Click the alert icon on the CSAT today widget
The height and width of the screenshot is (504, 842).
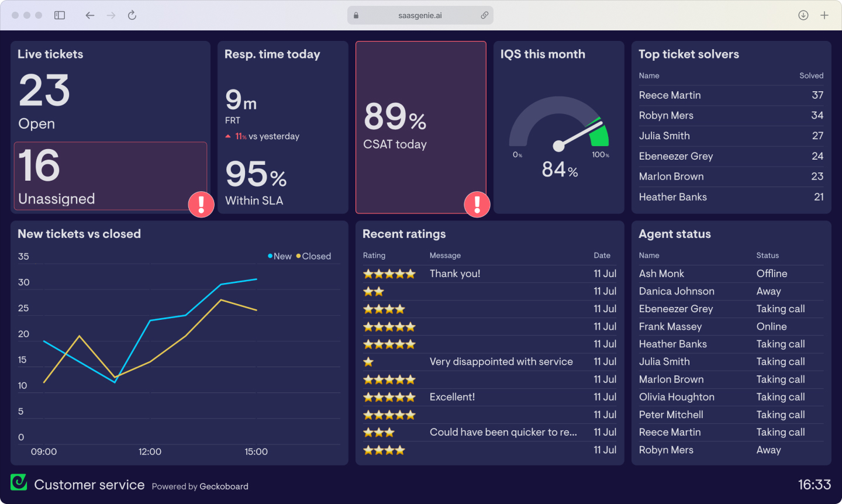(477, 204)
